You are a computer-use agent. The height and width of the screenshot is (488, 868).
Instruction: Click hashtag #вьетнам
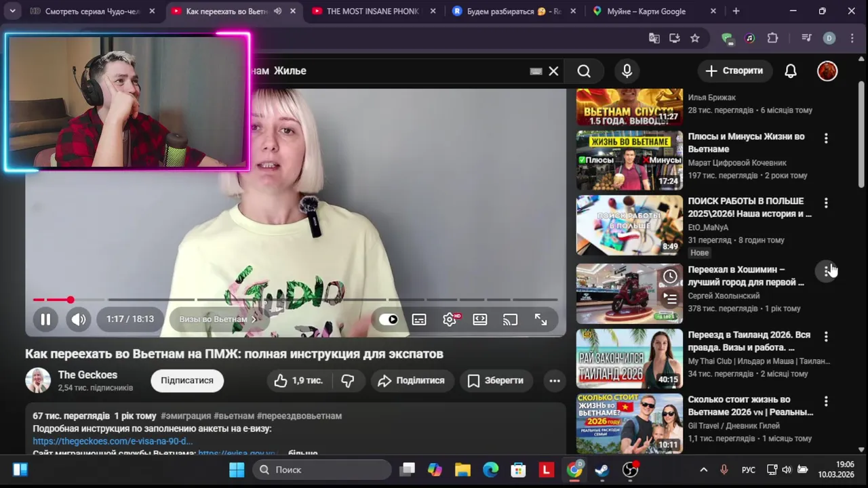tap(234, 415)
